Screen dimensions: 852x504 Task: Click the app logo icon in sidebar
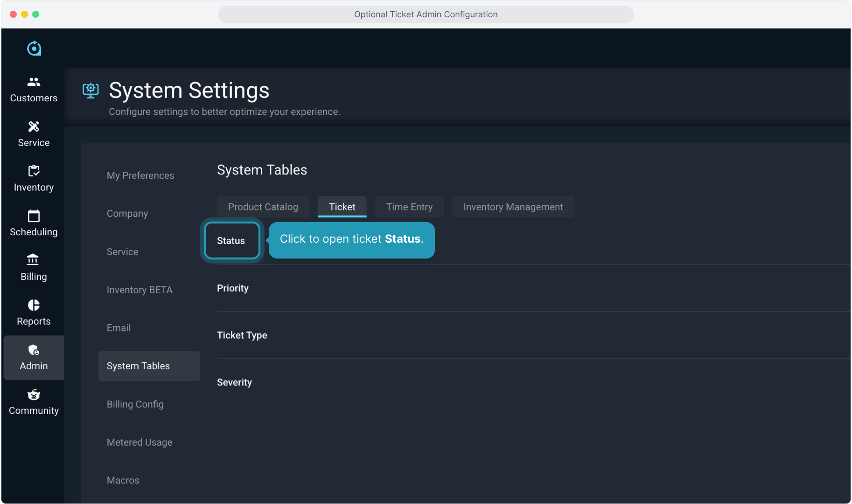[x=34, y=48]
